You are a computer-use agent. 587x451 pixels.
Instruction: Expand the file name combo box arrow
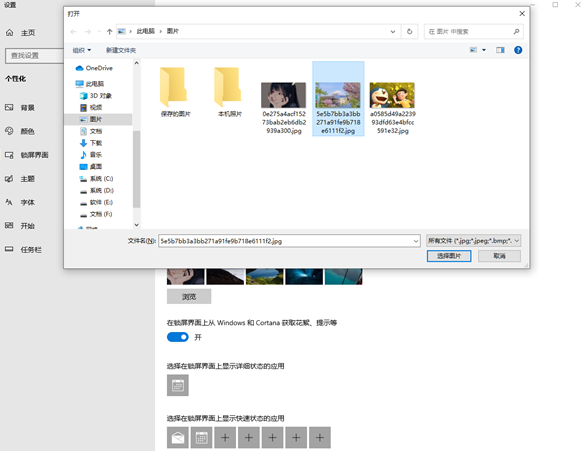pos(416,241)
